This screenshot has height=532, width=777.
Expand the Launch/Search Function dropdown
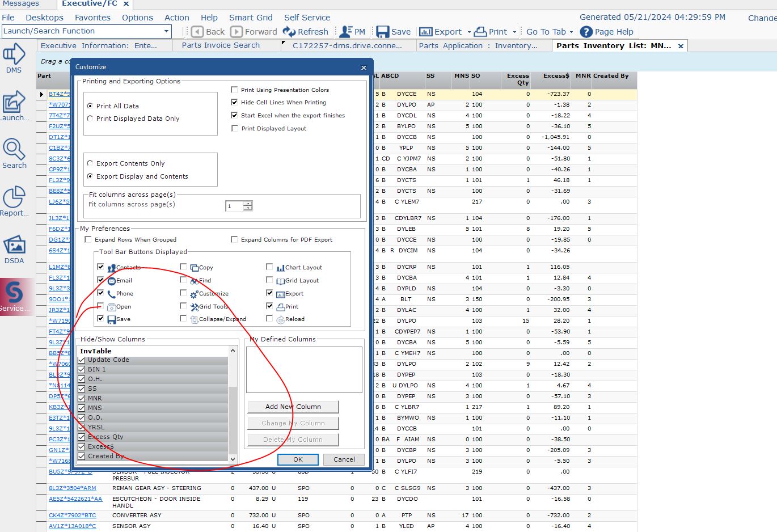[x=166, y=31]
